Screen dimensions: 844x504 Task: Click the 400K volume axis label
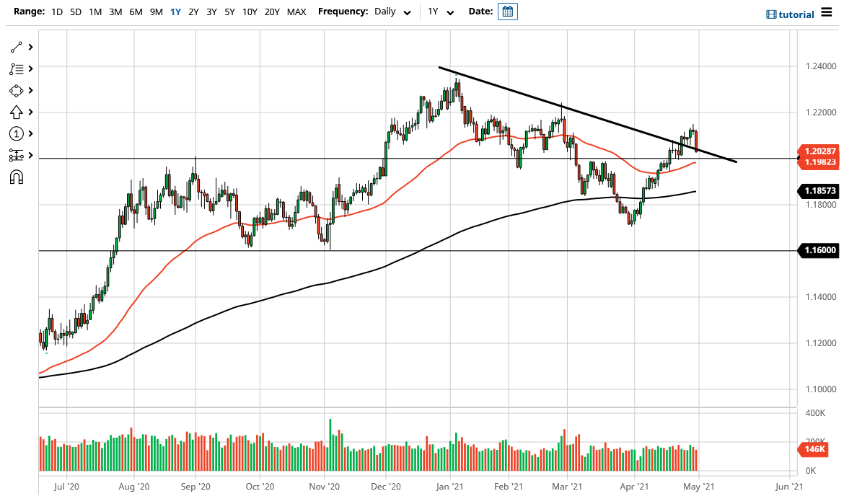tap(815, 413)
